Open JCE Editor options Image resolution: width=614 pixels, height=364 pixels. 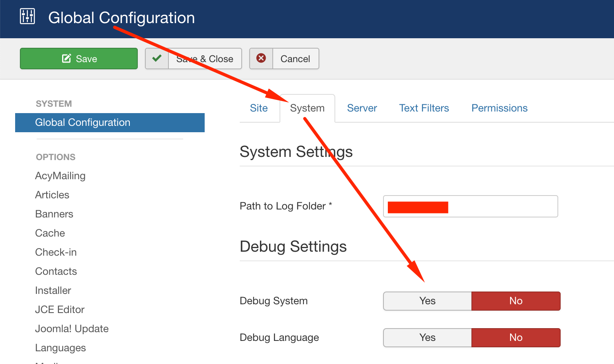click(60, 310)
